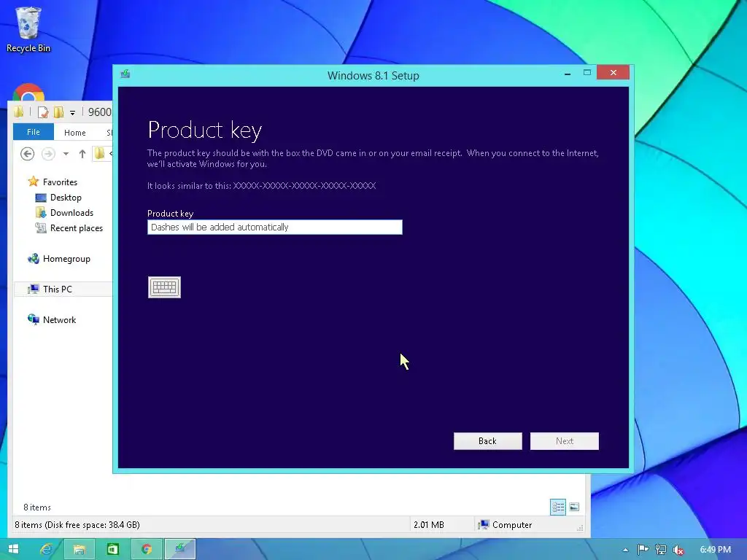Open the Windows Start button
The image size is (747, 560).
pos(13,549)
